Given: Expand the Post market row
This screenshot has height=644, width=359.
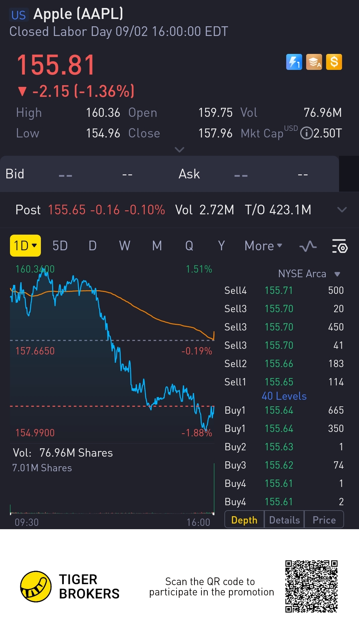Looking at the screenshot, I should pyautogui.click(x=342, y=210).
